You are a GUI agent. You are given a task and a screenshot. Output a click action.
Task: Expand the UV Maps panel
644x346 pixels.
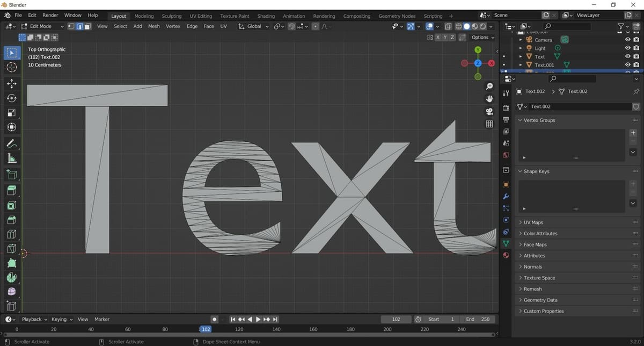click(533, 222)
